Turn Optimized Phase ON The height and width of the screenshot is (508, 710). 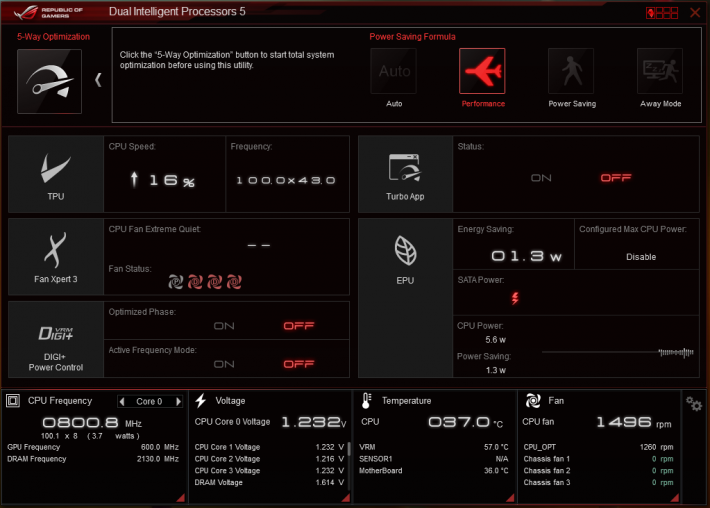224,326
